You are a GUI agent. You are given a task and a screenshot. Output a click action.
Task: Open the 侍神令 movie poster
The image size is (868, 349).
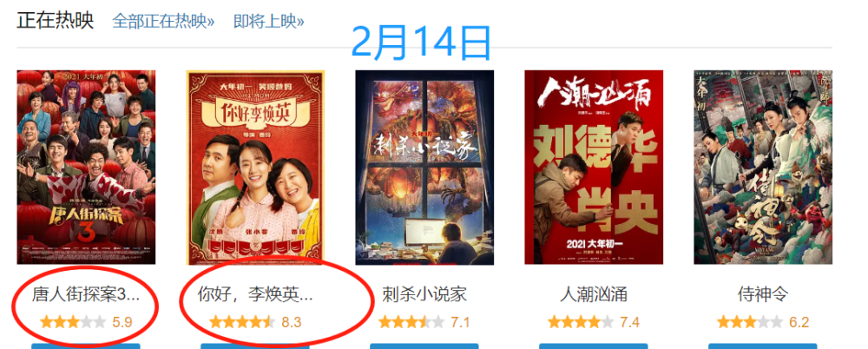click(x=763, y=168)
